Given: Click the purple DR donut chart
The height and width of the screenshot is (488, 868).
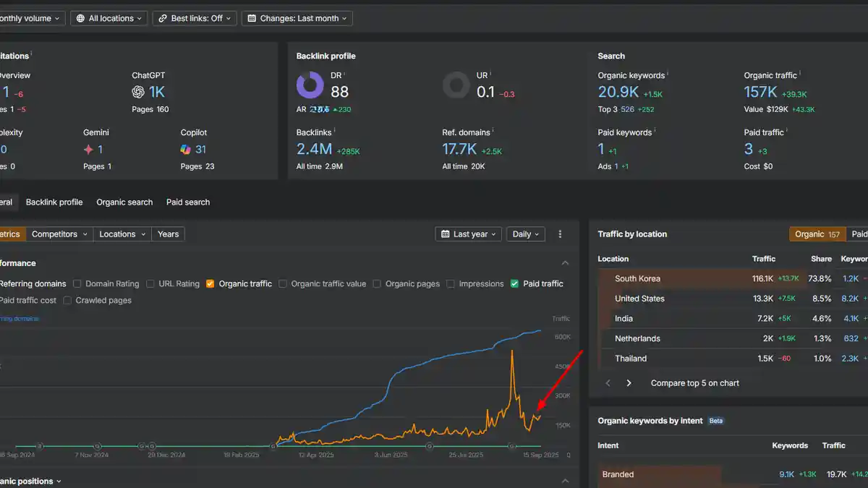Looking at the screenshot, I should (310, 85).
